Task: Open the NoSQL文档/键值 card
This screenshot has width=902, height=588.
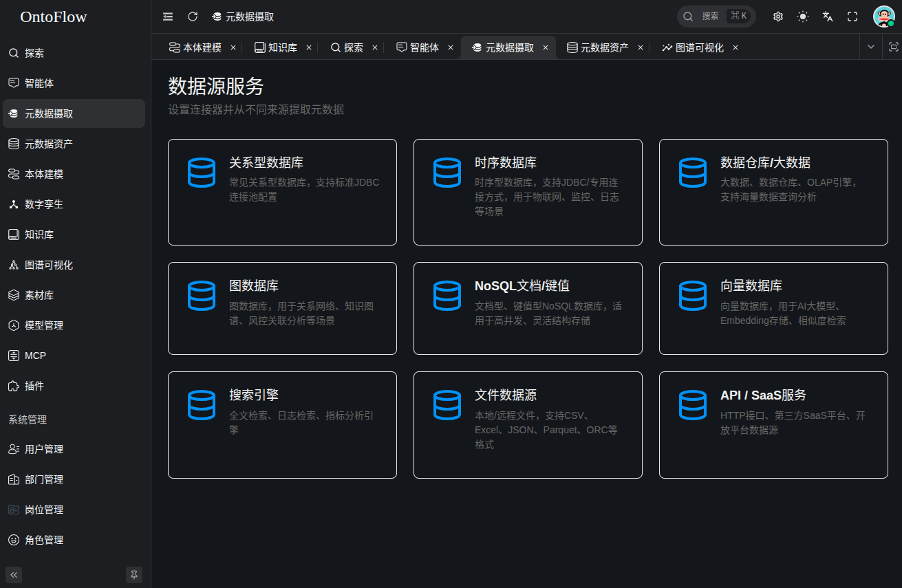Action: [528, 308]
